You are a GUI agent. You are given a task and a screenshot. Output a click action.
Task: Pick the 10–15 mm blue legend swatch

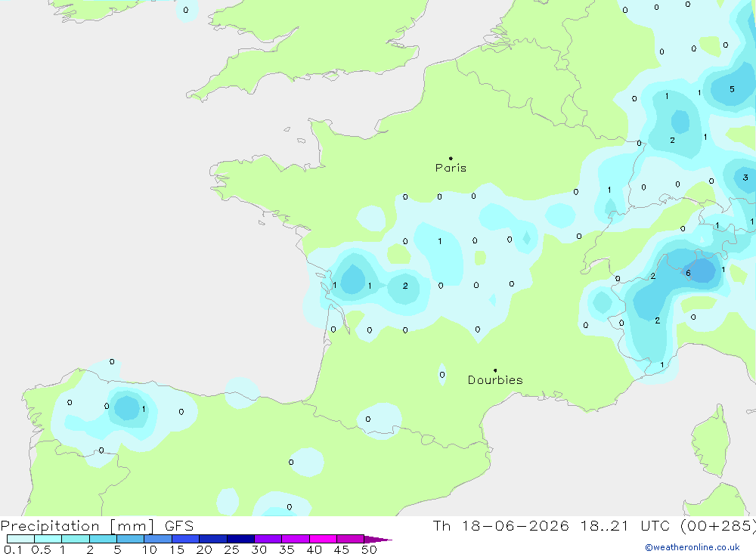tap(158, 539)
